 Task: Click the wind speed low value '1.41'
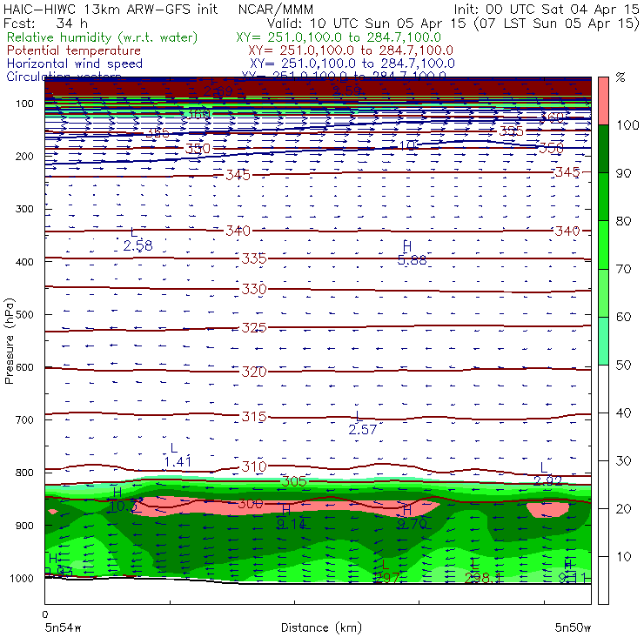178,462
